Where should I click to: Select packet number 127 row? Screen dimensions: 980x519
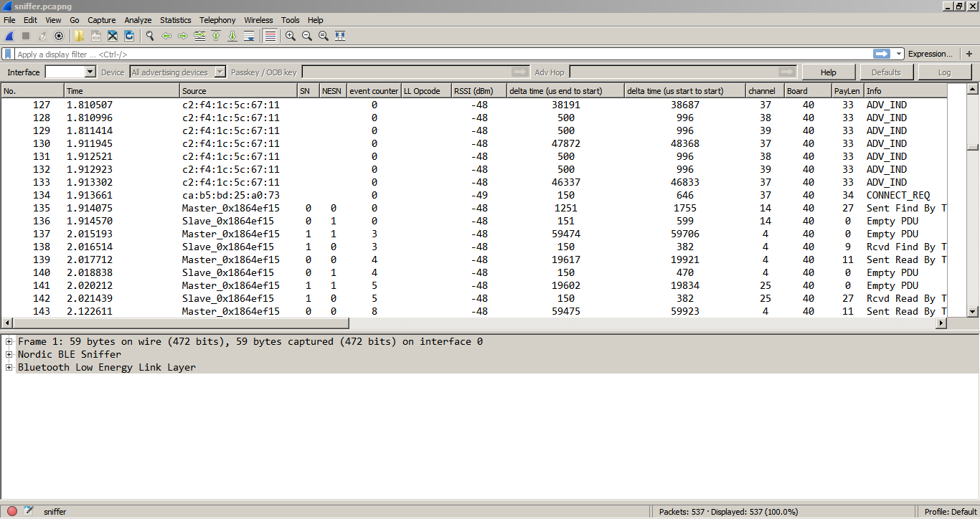coord(474,105)
